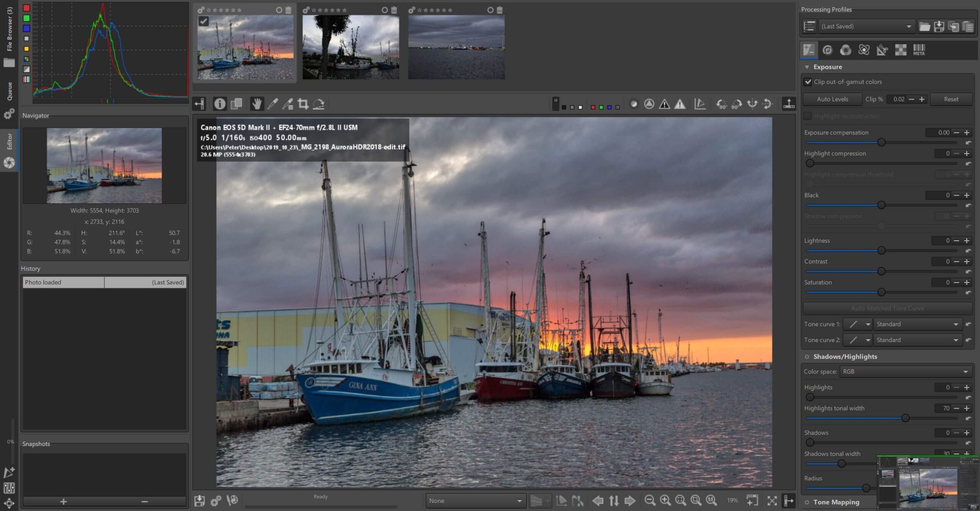The width and height of the screenshot is (980, 511).
Task: Activate the Straighten/fine rotation tool
Action: (319, 104)
